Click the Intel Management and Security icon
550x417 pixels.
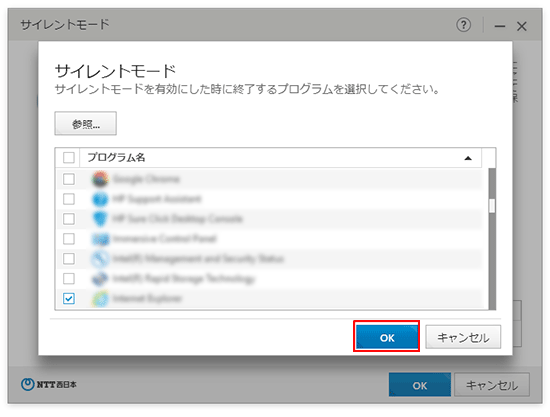click(100, 259)
